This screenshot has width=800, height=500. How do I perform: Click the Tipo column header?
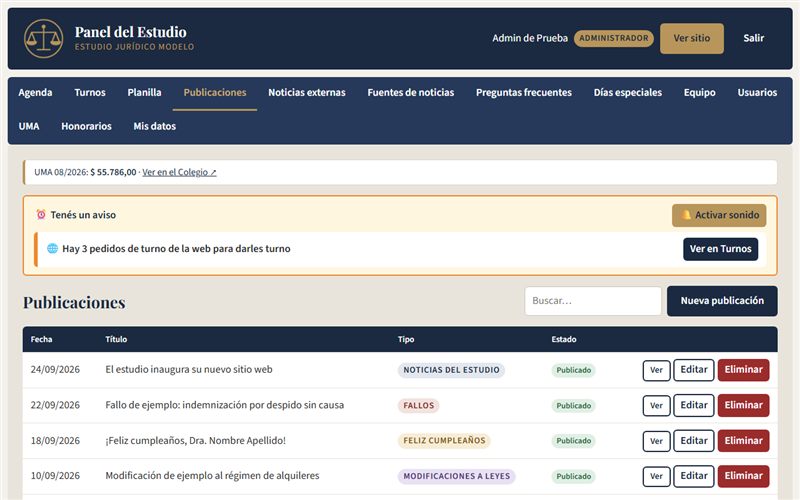[x=406, y=339]
